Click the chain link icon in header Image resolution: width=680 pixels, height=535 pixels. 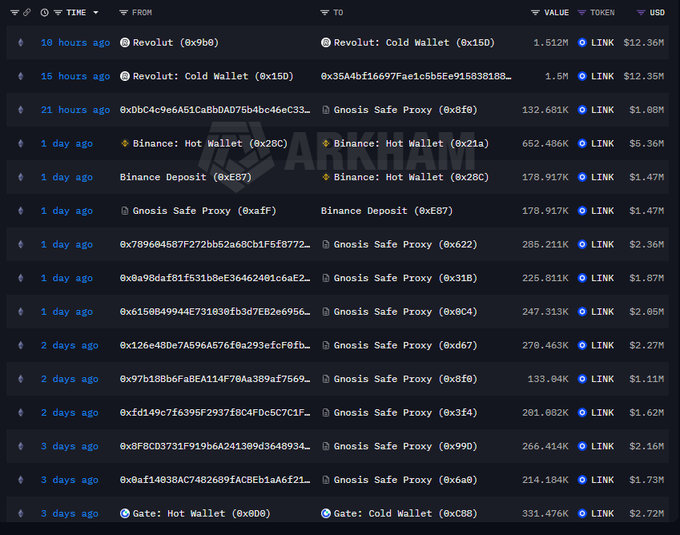(x=27, y=13)
